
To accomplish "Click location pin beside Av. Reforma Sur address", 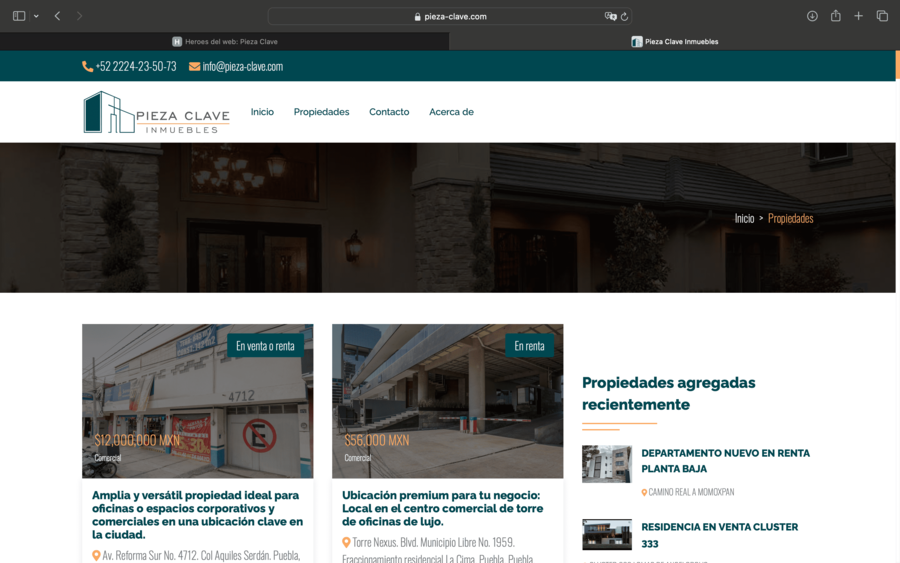I will coord(96,556).
